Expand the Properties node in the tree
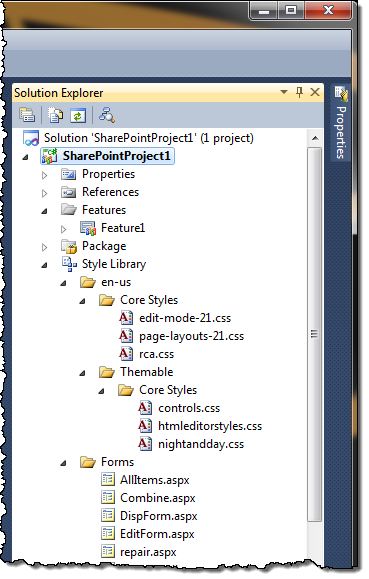Screen dimensions: 369x579 44,175
